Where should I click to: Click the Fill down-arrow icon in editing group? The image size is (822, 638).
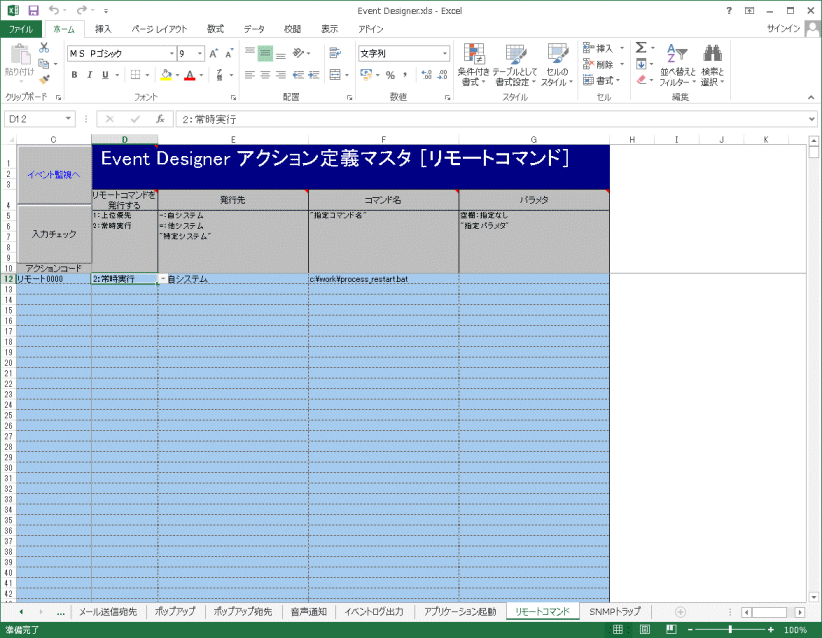pos(641,64)
